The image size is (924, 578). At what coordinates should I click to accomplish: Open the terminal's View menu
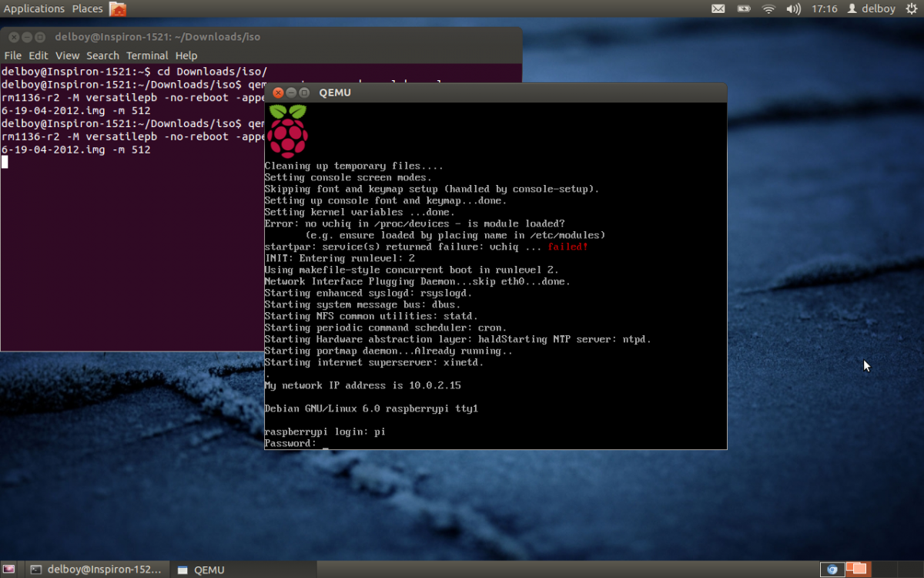[67, 55]
